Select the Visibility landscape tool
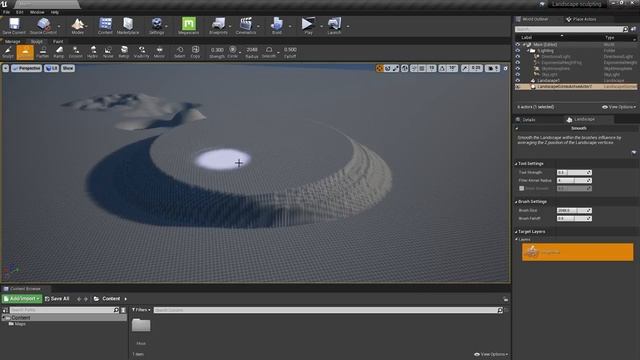The image size is (640, 360). coord(141,52)
